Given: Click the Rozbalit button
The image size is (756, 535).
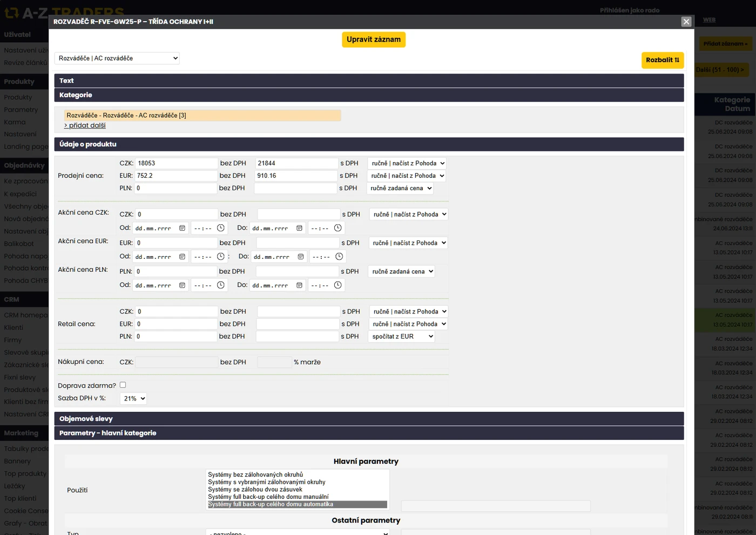Looking at the screenshot, I should click(x=662, y=60).
